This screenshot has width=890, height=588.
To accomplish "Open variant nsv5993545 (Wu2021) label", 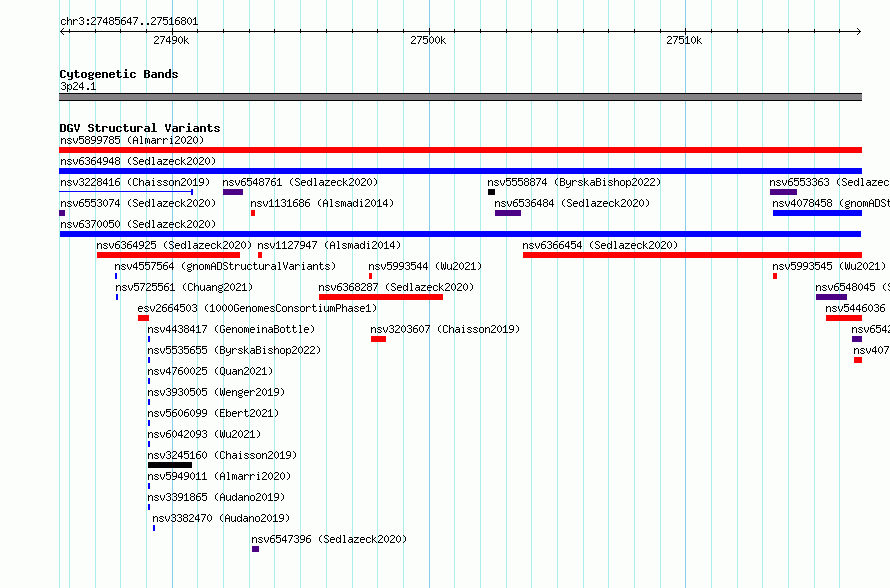I will (829, 266).
